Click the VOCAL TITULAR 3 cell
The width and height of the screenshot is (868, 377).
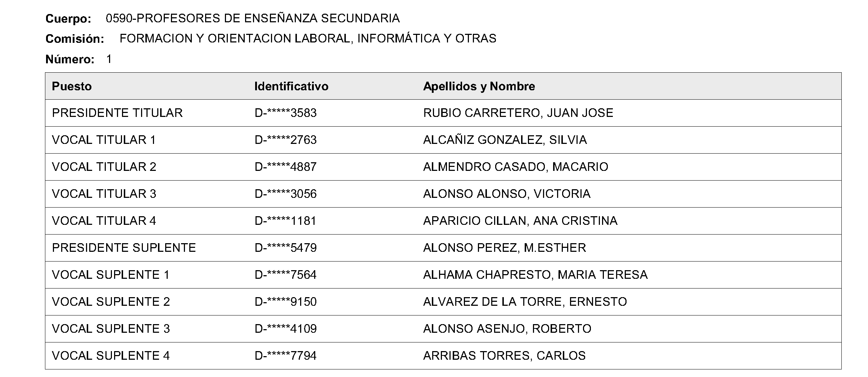point(104,194)
